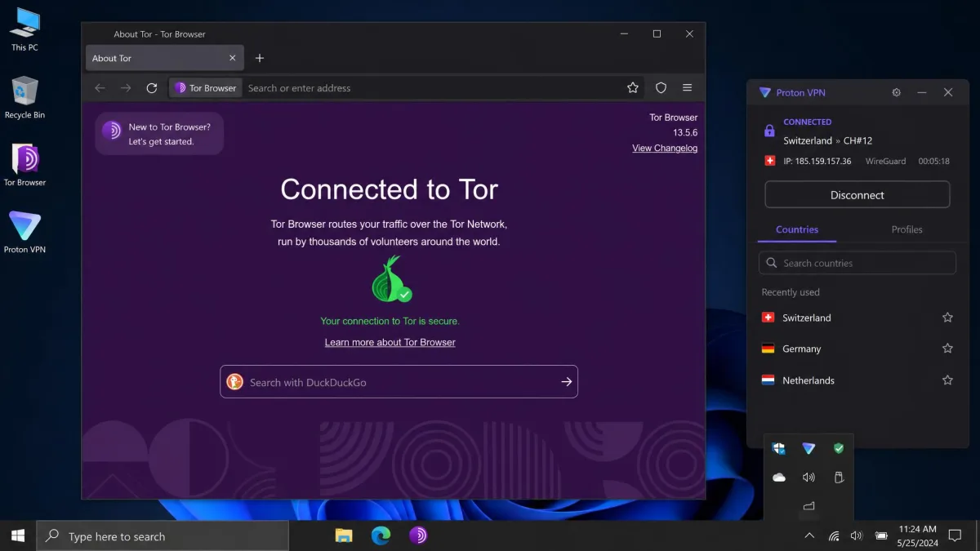Click the green Tor onion connected icon
The height and width of the screenshot is (551, 980).
pyautogui.click(x=391, y=280)
